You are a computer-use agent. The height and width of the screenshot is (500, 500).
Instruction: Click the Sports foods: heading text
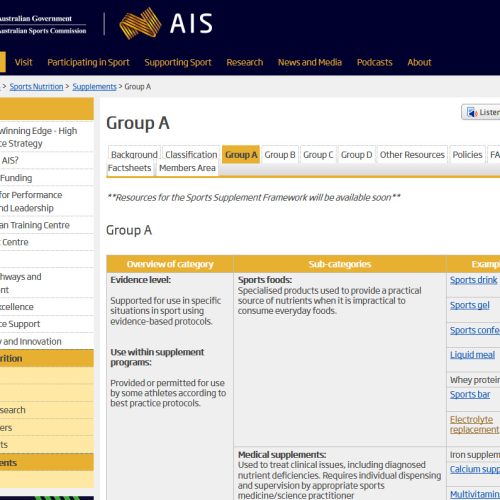tap(265, 280)
